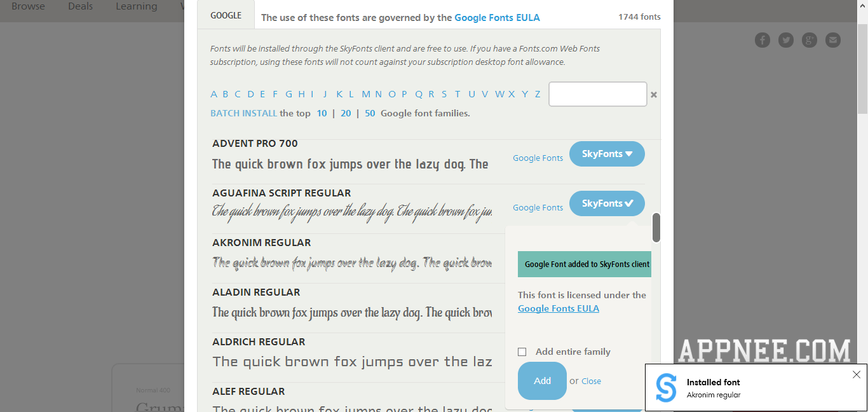Open Google Fonts link for Aguafina Script Regular

[538, 208]
